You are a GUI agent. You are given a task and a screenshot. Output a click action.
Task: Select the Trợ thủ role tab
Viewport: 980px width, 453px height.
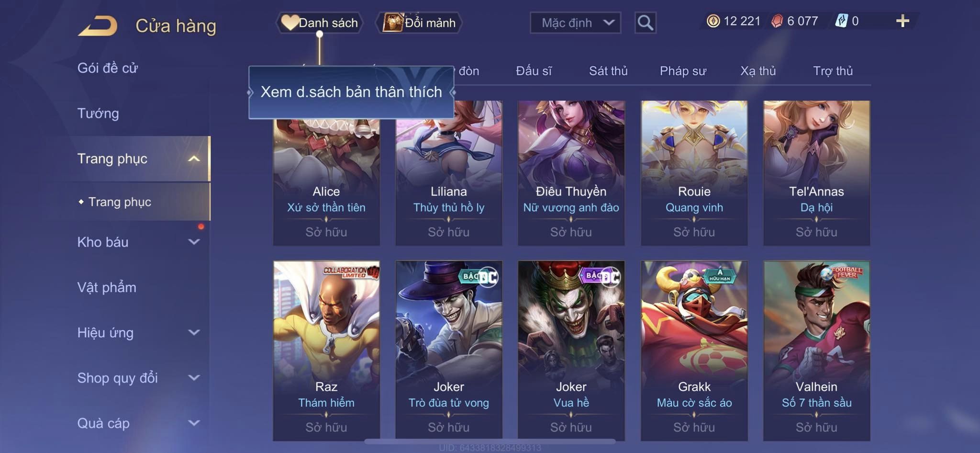pos(833,71)
